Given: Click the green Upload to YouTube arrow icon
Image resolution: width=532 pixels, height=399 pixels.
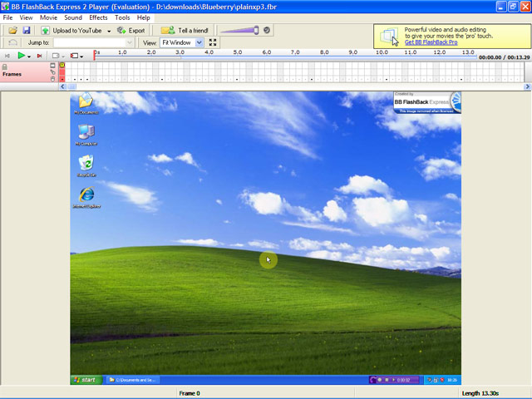Looking at the screenshot, I should pos(45,31).
